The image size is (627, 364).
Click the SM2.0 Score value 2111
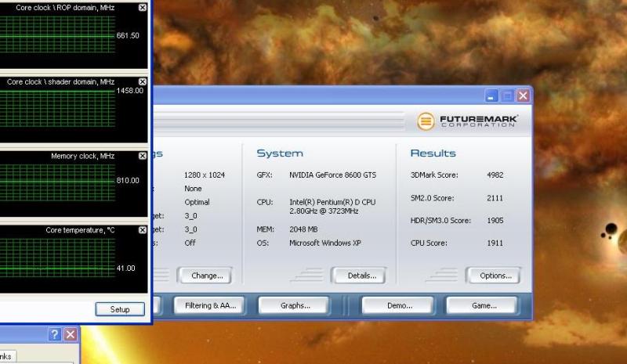(495, 198)
